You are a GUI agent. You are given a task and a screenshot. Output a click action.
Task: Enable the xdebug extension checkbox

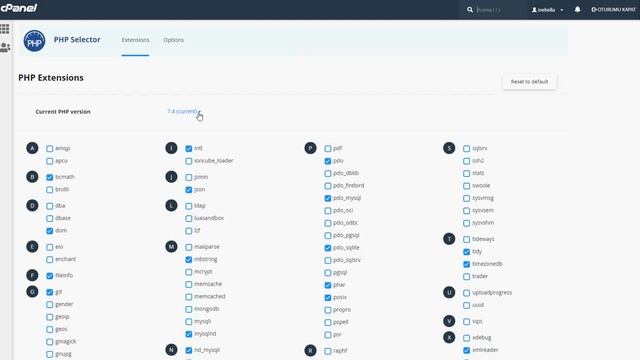(467, 338)
